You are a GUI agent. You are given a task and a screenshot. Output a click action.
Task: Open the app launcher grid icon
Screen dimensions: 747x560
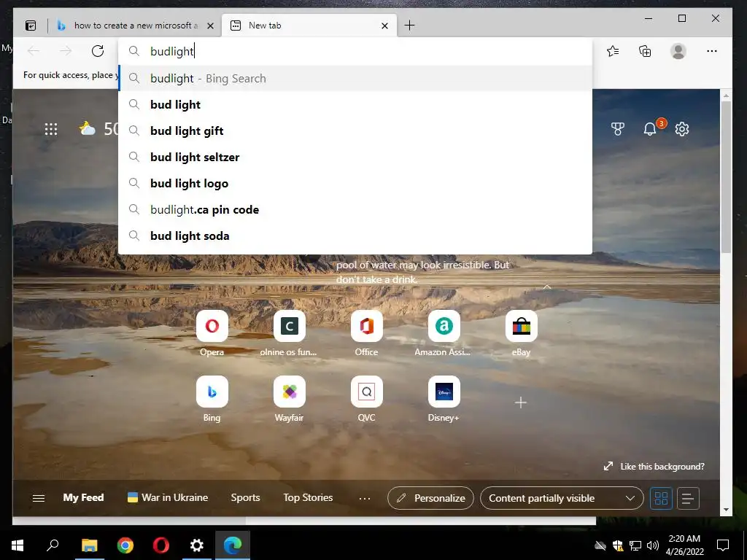click(x=51, y=129)
